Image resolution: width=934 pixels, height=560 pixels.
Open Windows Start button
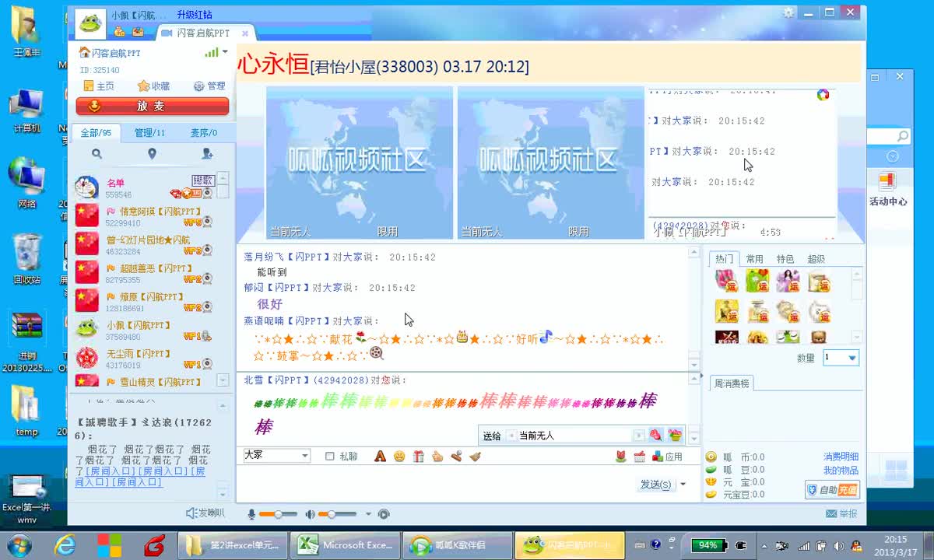(19, 544)
